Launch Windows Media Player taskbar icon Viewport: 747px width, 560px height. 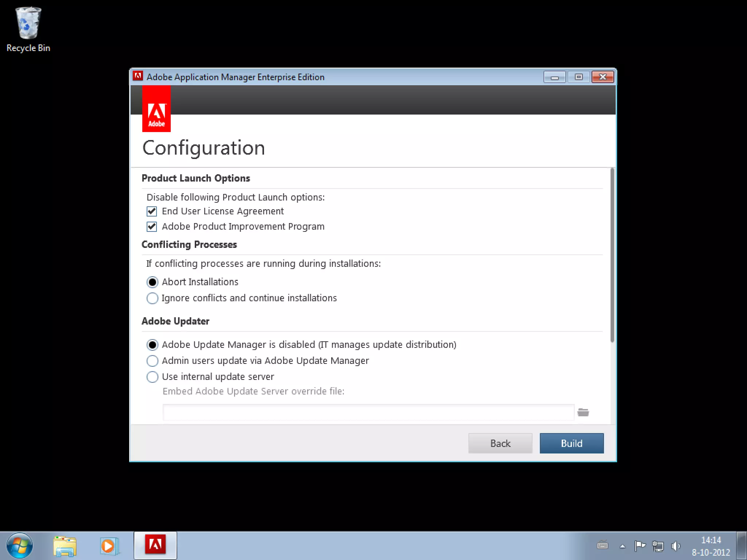(109, 546)
